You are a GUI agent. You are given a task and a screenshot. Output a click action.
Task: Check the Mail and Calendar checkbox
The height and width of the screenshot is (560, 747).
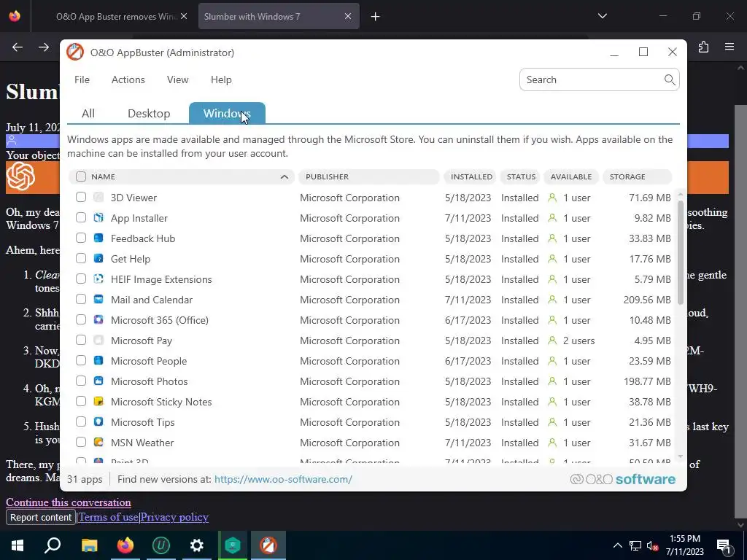pyautogui.click(x=81, y=300)
